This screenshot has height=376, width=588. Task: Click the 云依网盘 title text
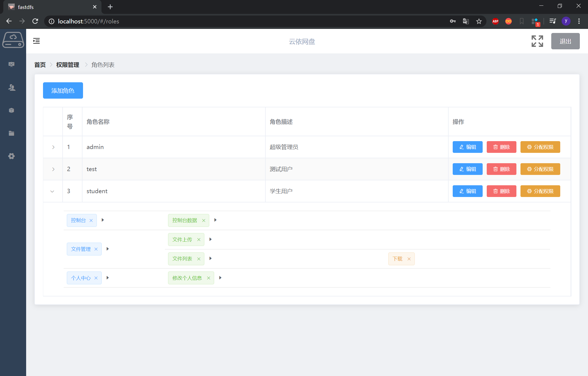click(x=302, y=41)
